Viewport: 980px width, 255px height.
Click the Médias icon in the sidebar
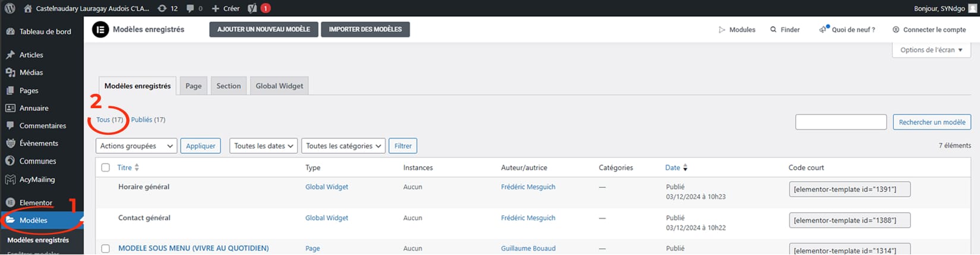[10, 73]
